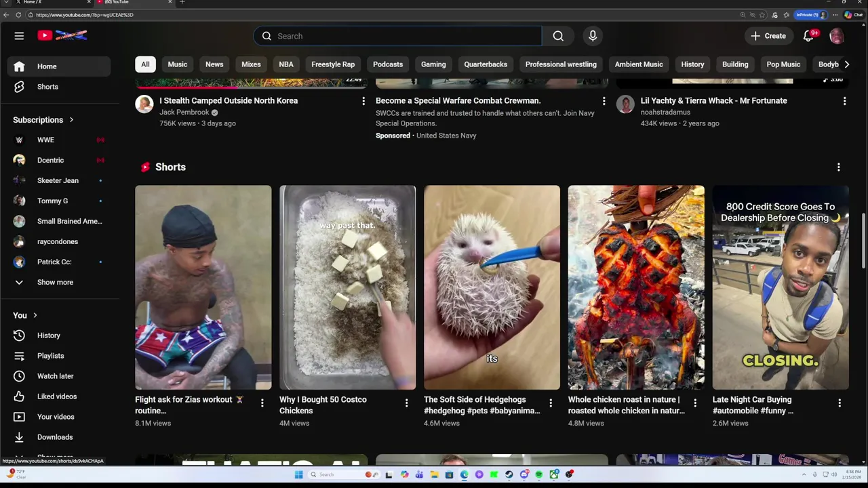Click the YouTube logo
This screenshot has width=868, height=488.
pos(62,35)
